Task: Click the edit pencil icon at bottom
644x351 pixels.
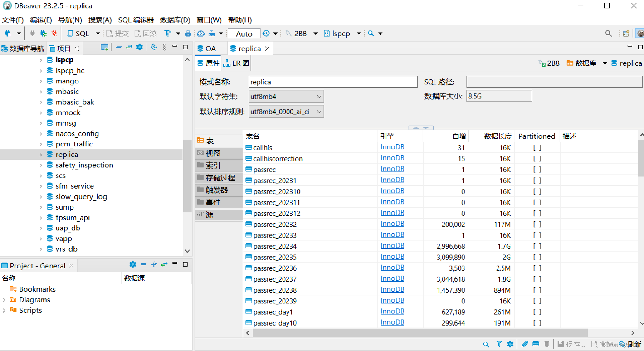Action: tap(525, 344)
